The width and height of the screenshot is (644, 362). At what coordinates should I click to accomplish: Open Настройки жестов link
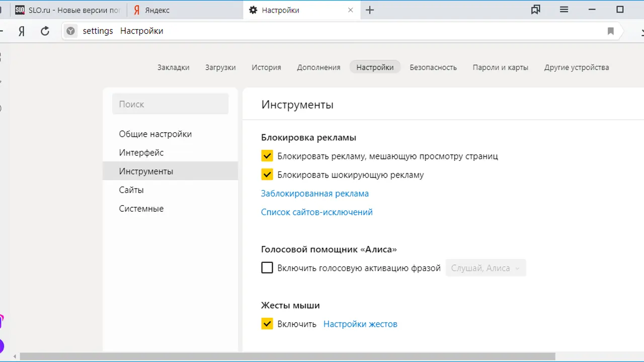pyautogui.click(x=360, y=324)
